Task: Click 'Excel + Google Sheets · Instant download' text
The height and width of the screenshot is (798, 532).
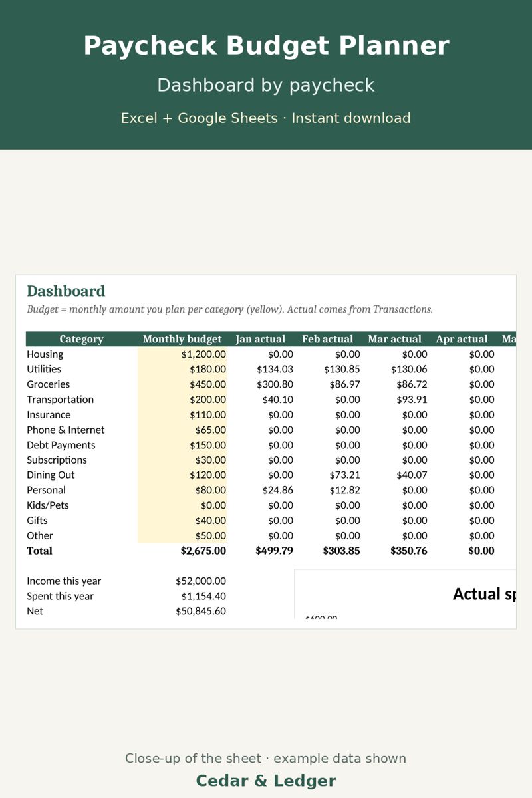Action: point(266,118)
